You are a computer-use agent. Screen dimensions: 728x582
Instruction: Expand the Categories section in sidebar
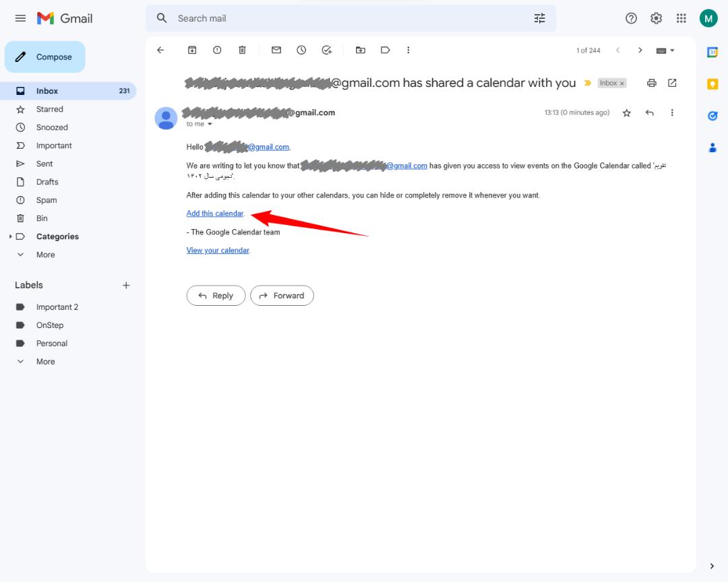point(10,236)
